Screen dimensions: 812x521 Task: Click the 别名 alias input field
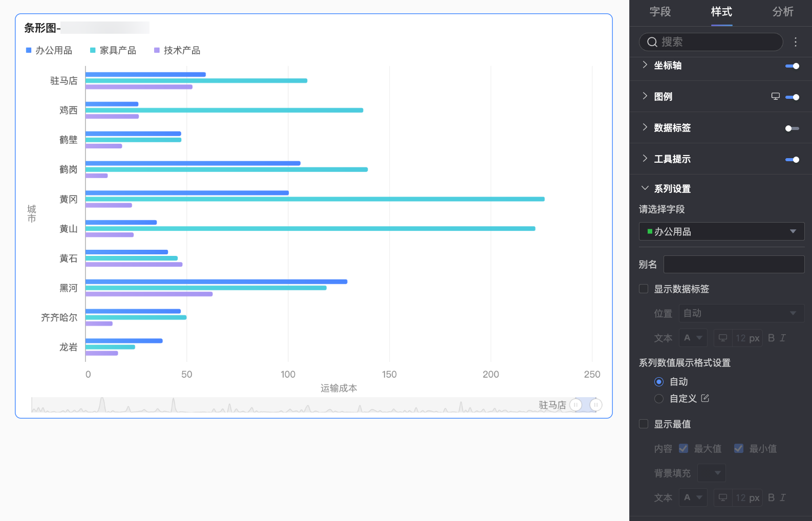(734, 264)
